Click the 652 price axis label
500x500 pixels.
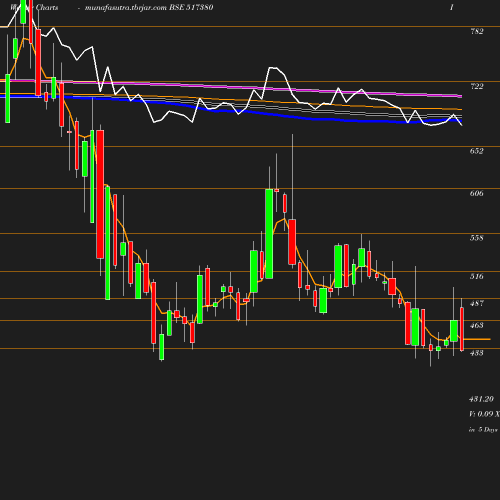(x=476, y=151)
